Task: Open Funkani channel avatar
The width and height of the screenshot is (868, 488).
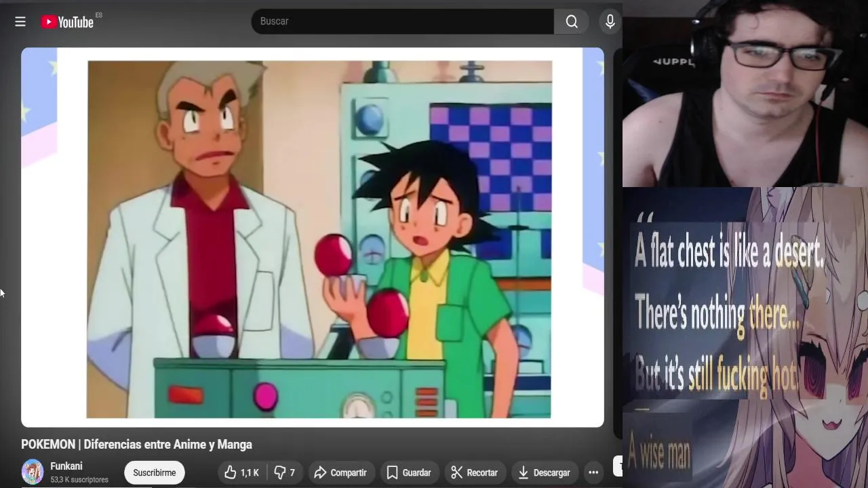Action: [x=33, y=472]
